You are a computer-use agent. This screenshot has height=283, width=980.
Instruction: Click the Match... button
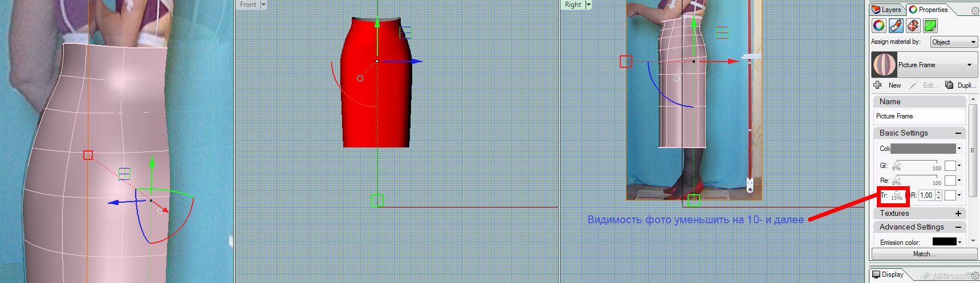924,254
